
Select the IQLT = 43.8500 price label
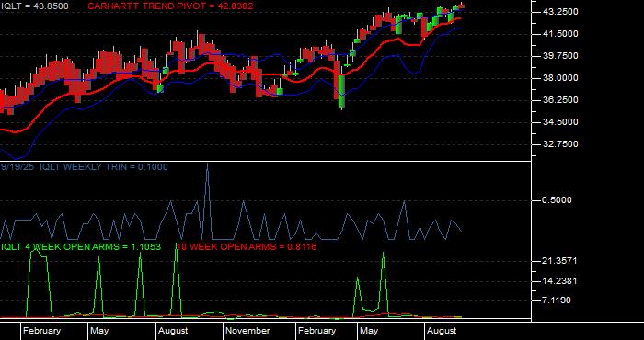[35, 6]
